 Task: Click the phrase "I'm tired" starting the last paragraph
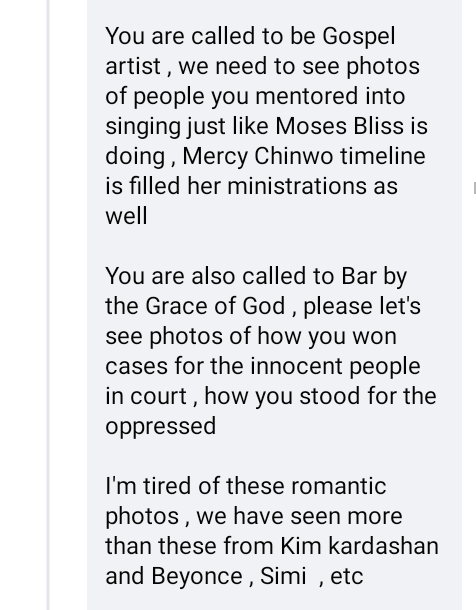[149, 486]
